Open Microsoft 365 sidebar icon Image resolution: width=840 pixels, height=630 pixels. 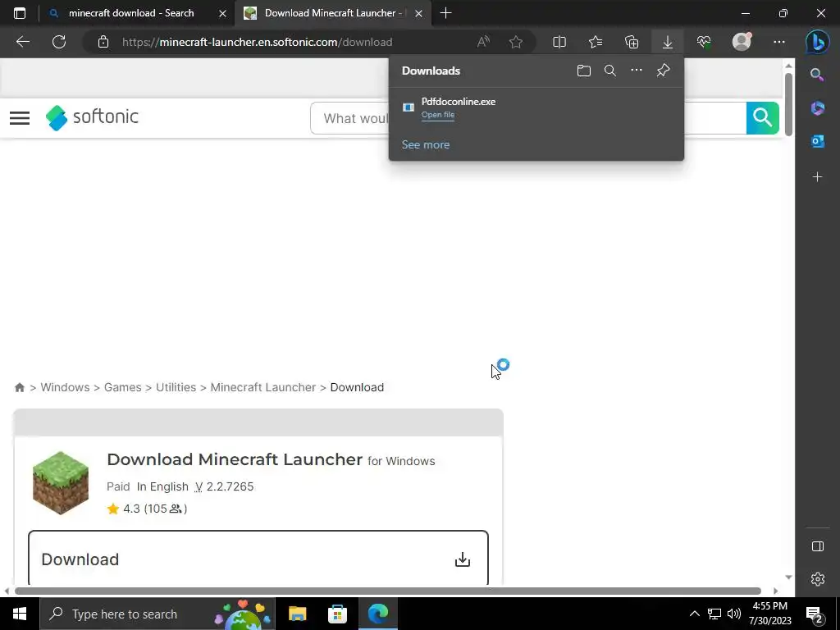point(818,107)
